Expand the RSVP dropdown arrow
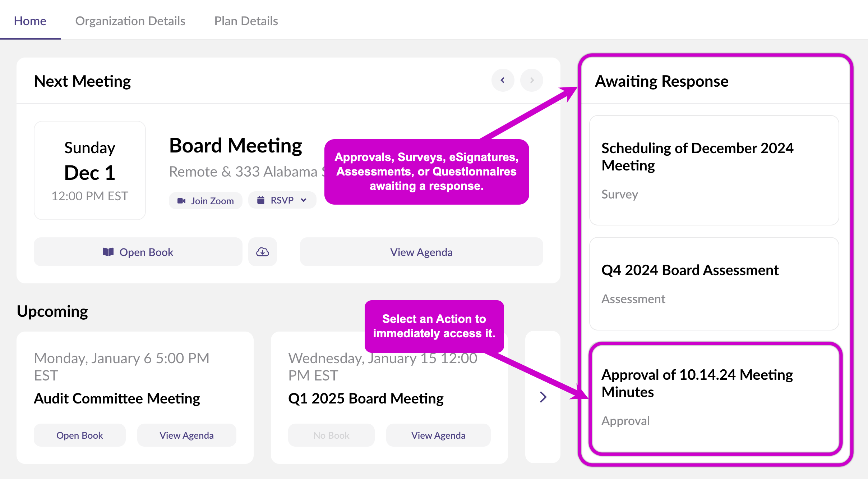 pos(304,200)
